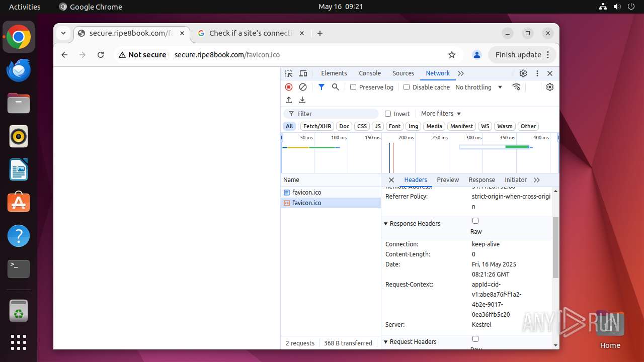The width and height of the screenshot is (644, 362).
Task: Check the Invert filter checkbox
Action: point(388,114)
